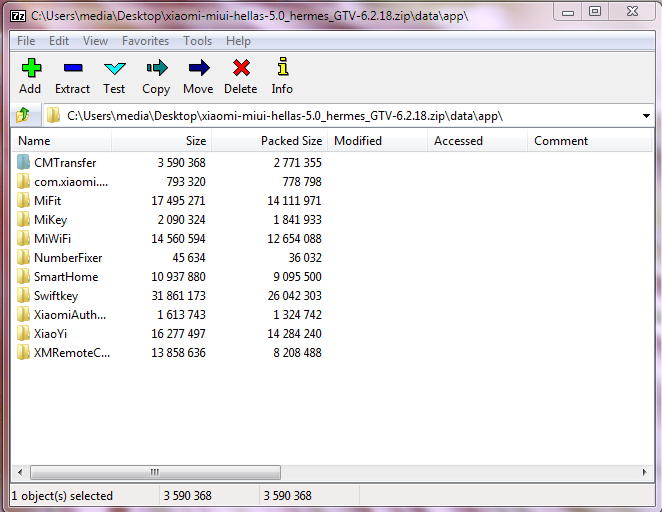Image resolution: width=662 pixels, height=512 pixels.
Task: Click size value 14 560 594
Action: [178, 238]
